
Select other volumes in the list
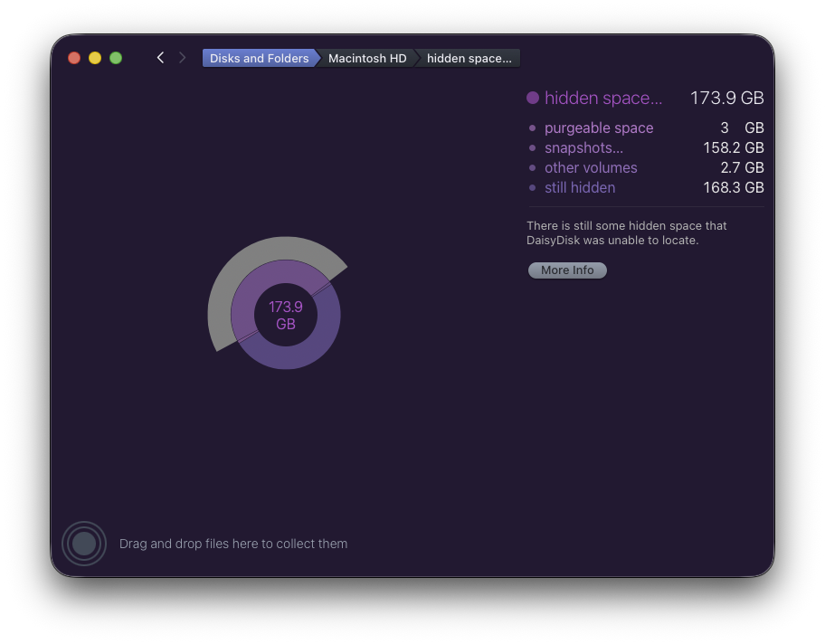(590, 168)
